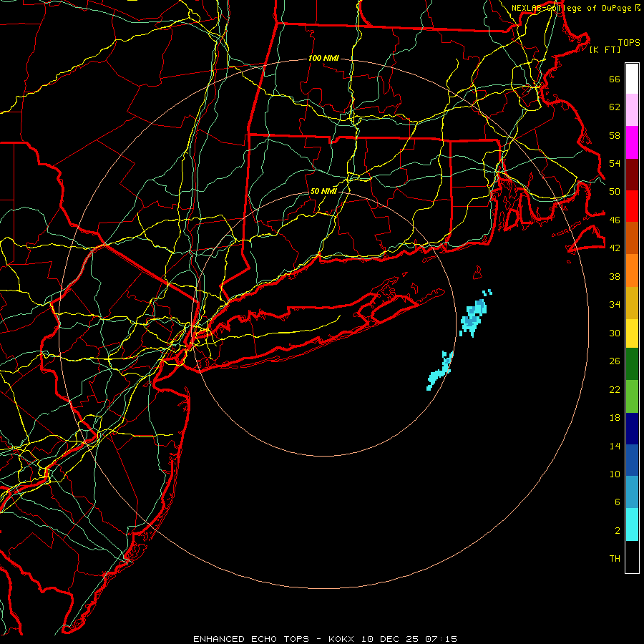Click the legend value 38
Viewport: 644px width, 644px height.
[x=615, y=276]
